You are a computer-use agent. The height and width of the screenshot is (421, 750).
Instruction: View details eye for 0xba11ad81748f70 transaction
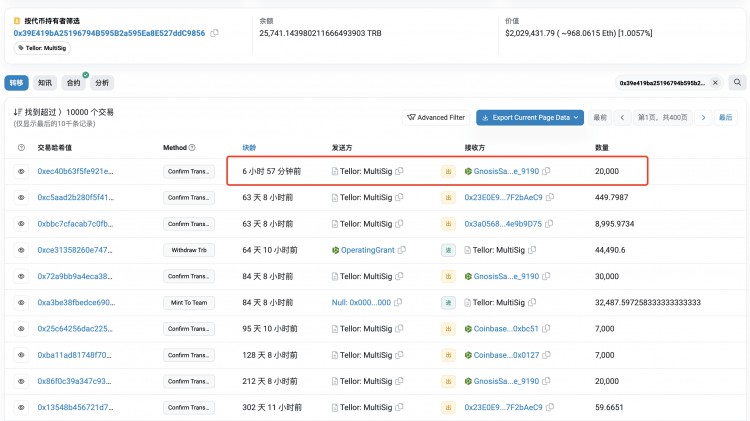(x=21, y=355)
